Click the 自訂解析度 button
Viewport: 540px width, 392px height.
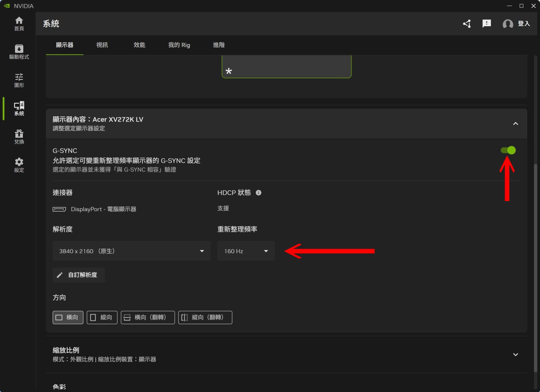[x=78, y=275]
